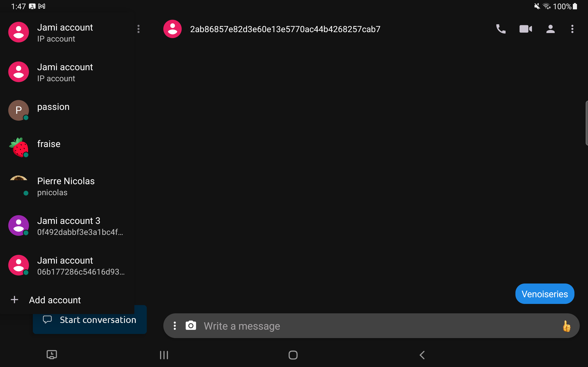Open attachment options beside camera icon

click(x=175, y=326)
